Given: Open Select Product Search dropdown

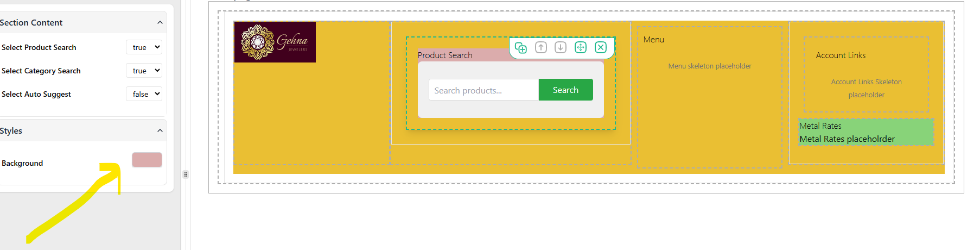Looking at the screenshot, I should click(x=144, y=47).
